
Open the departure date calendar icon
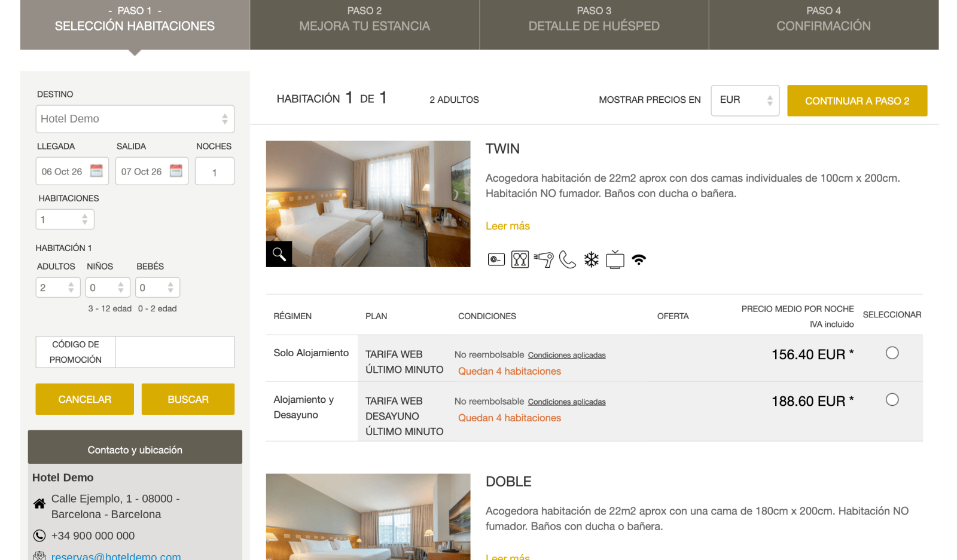click(176, 171)
